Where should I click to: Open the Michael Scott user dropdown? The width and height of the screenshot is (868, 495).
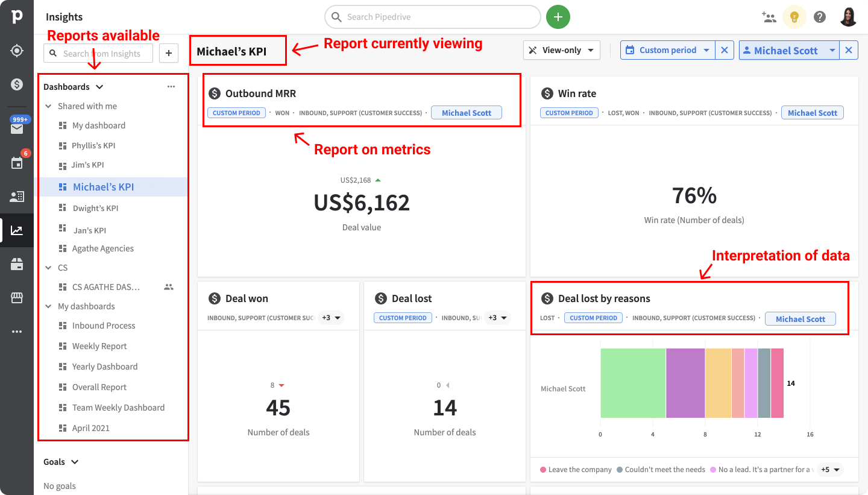tap(790, 50)
